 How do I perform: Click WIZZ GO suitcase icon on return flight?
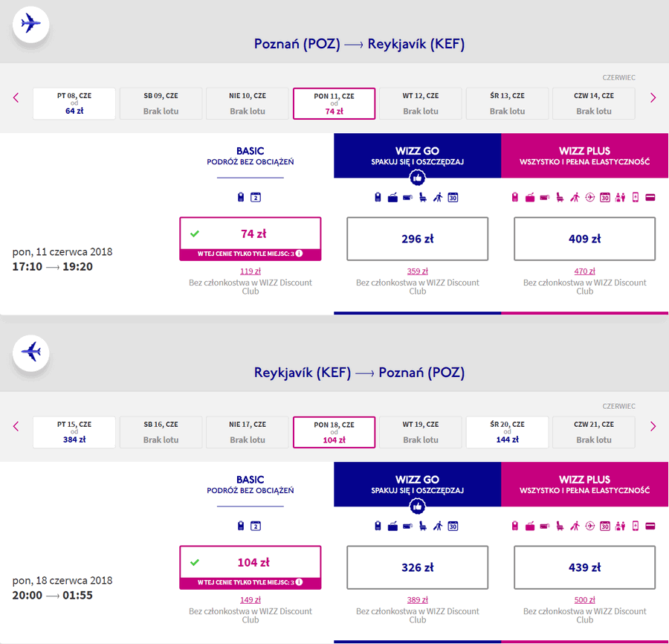point(393,527)
